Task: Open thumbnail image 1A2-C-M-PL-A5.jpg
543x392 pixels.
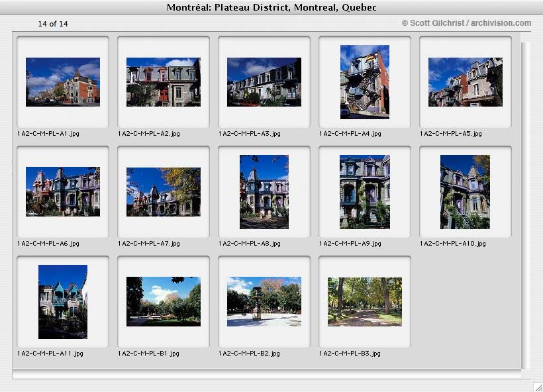Action: coord(466,82)
